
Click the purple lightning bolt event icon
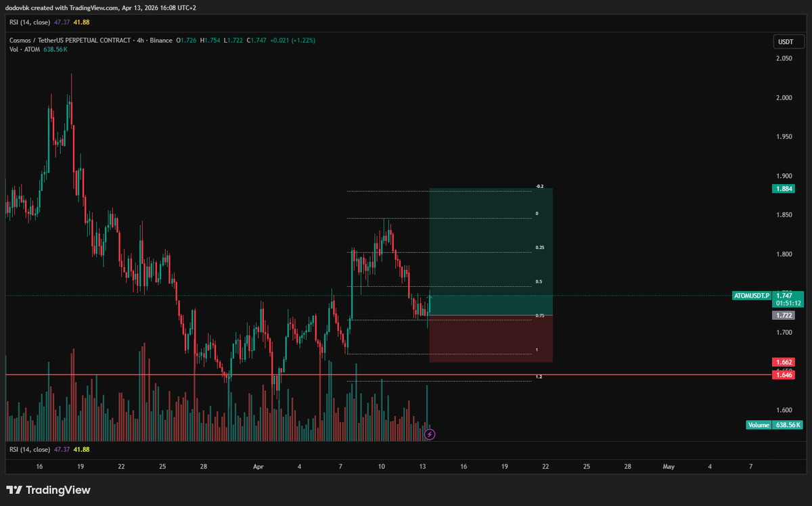(x=429, y=434)
